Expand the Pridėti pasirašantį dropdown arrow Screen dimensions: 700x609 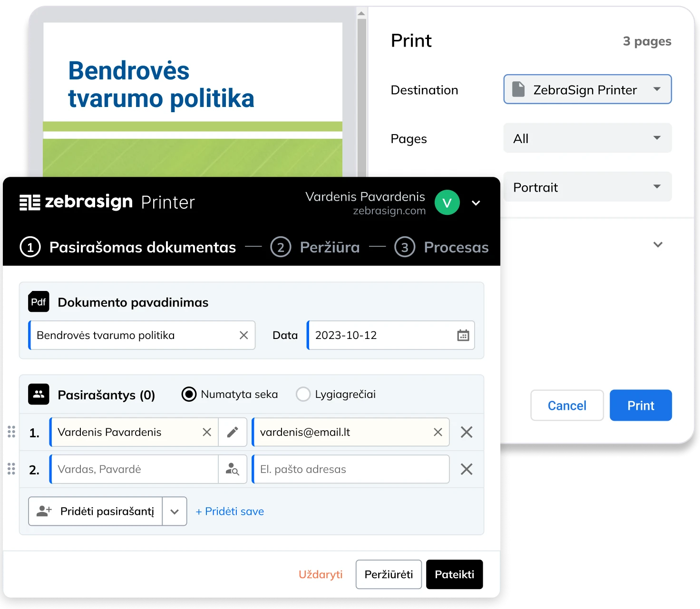(175, 512)
